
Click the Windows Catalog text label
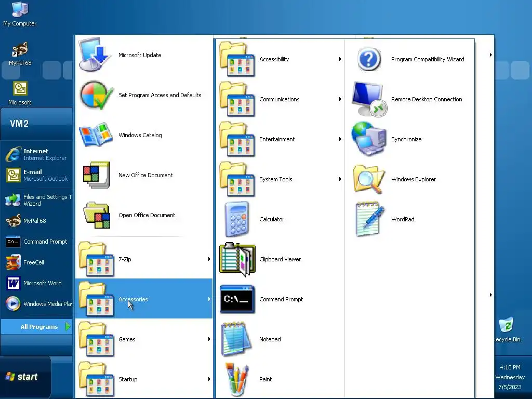pyautogui.click(x=140, y=135)
